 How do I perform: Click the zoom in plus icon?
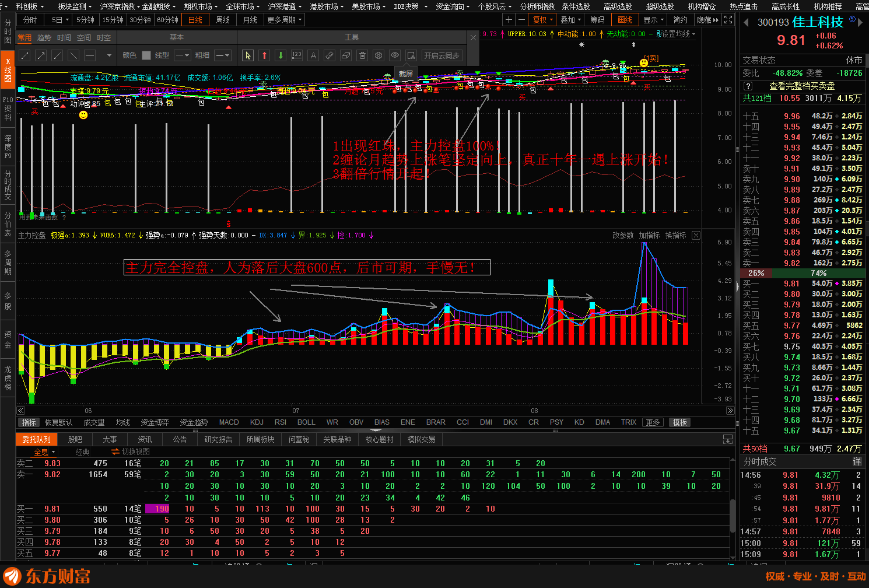tap(509, 20)
